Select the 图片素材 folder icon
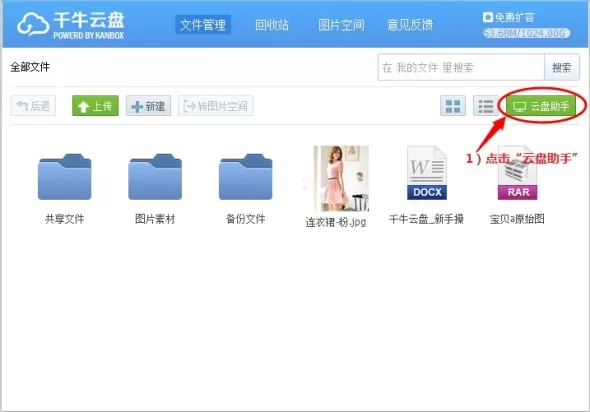Viewport: 590px width, 412px height. coord(155,176)
